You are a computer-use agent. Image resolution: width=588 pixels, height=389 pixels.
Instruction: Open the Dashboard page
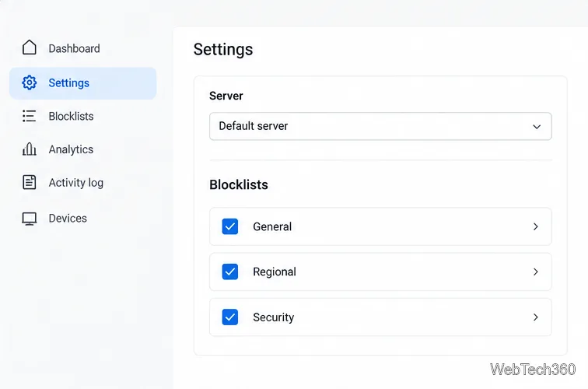click(74, 48)
